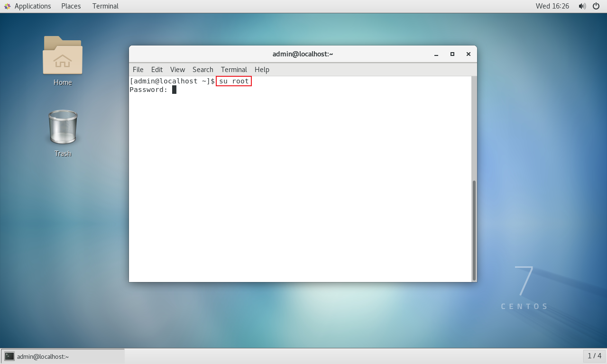Screen dimensions: 607x364
Task: Open the Terminal app menu in top bar
Action: [x=105, y=6]
